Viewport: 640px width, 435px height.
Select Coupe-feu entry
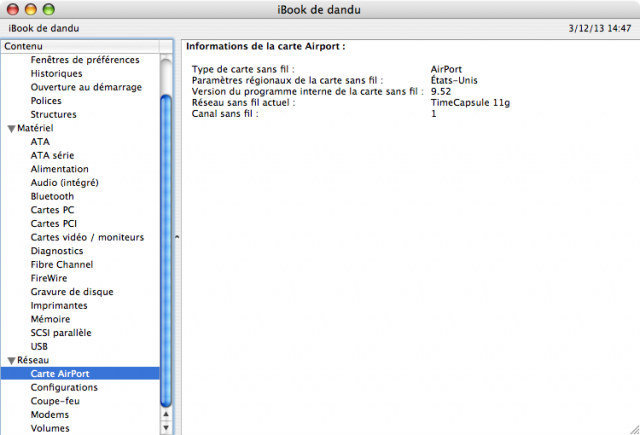click(55, 401)
